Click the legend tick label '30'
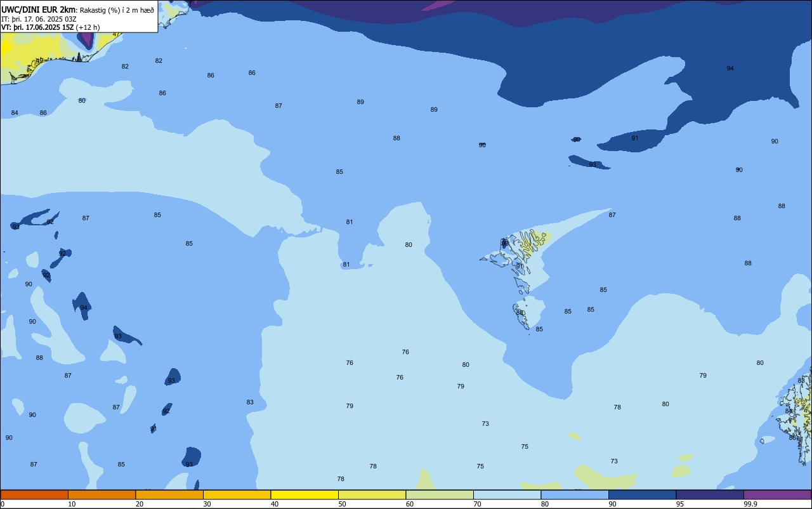 [x=207, y=504]
